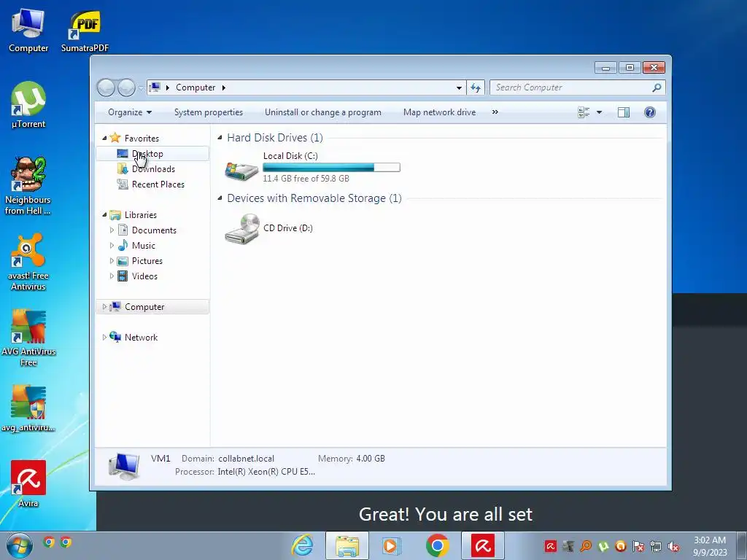Expand the Network tree node
The image size is (747, 560).
click(104, 337)
